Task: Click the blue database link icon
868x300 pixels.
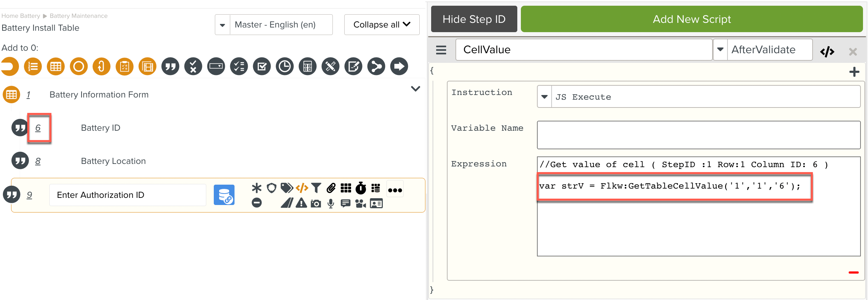Action: 224,195
